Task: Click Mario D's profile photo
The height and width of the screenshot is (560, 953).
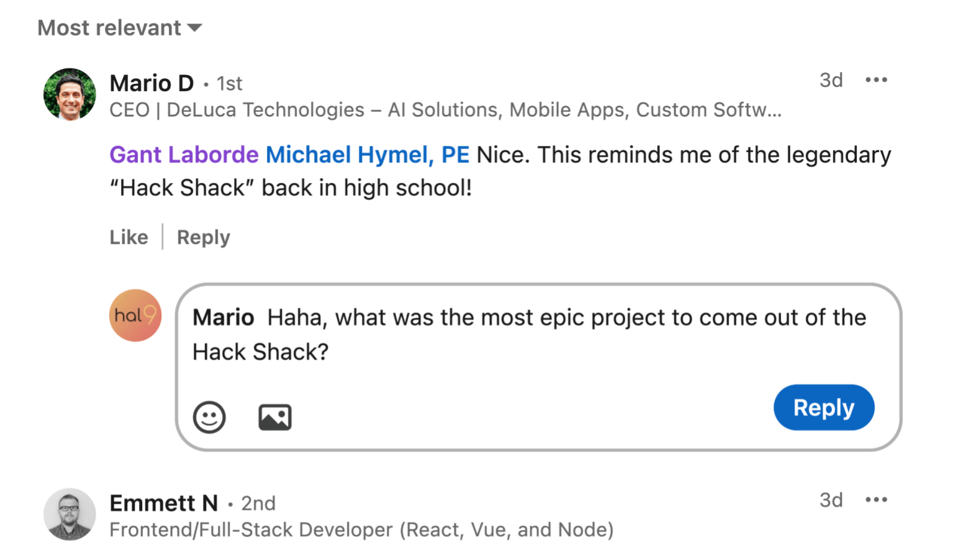Action: [70, 94]
